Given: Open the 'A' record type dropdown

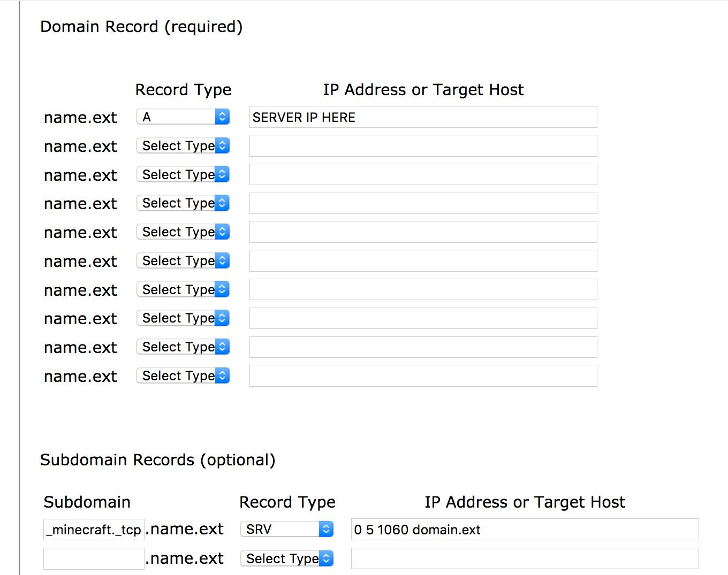Looking at the screenshot, I should tap(183, 117).
